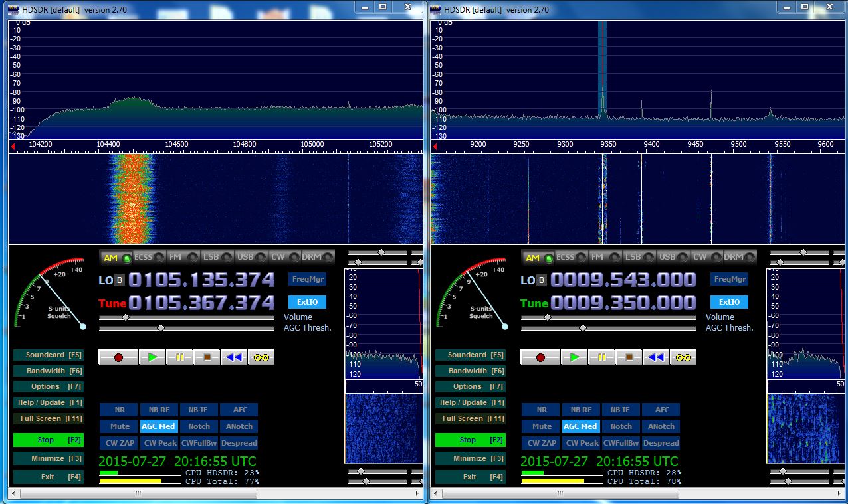Toggle NB RF in left window
This screenshot has height=504, width=848.
tap(159, 410)
